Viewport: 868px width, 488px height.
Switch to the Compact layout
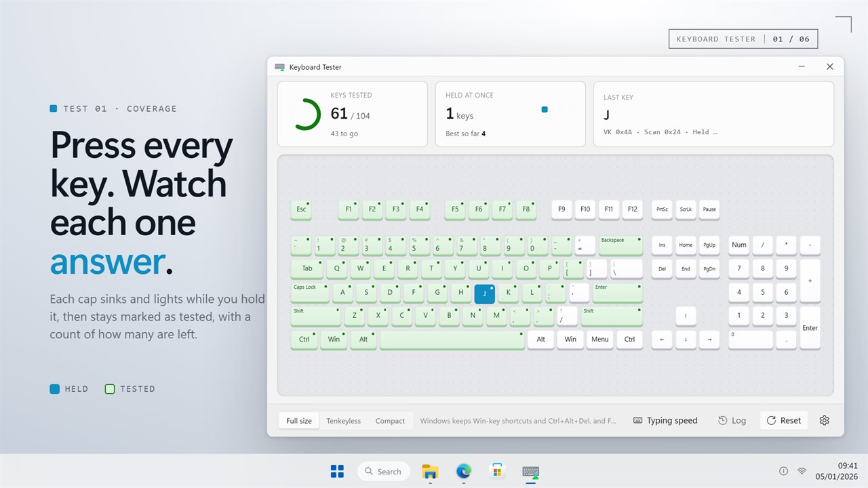coord(390,421)
